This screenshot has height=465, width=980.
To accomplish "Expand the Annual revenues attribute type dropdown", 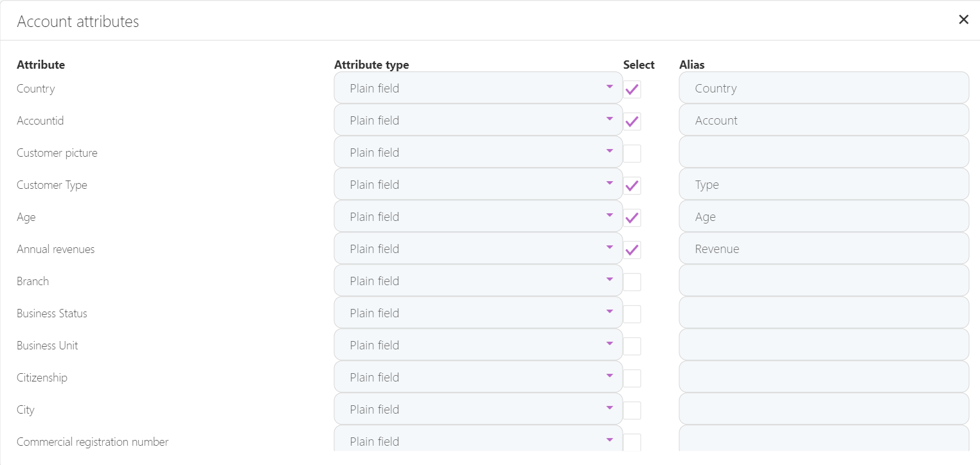I will (x=478, y=249).
